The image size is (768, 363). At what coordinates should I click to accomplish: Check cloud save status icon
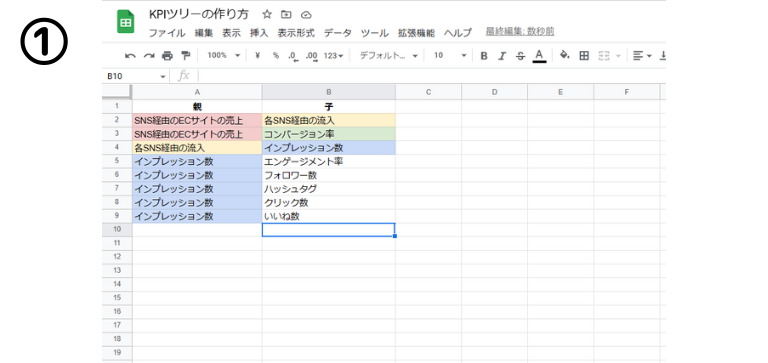coord(306,15)
